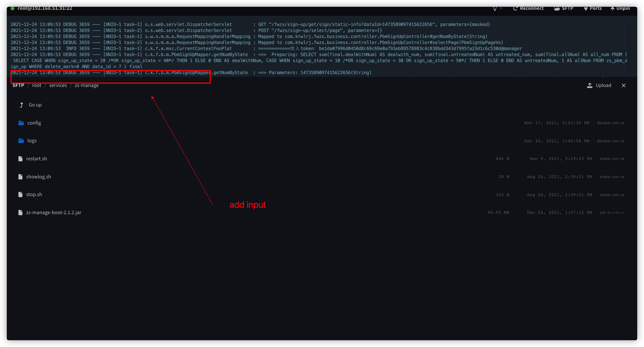Navigate to services via breadcrumb

click(58, 85)
